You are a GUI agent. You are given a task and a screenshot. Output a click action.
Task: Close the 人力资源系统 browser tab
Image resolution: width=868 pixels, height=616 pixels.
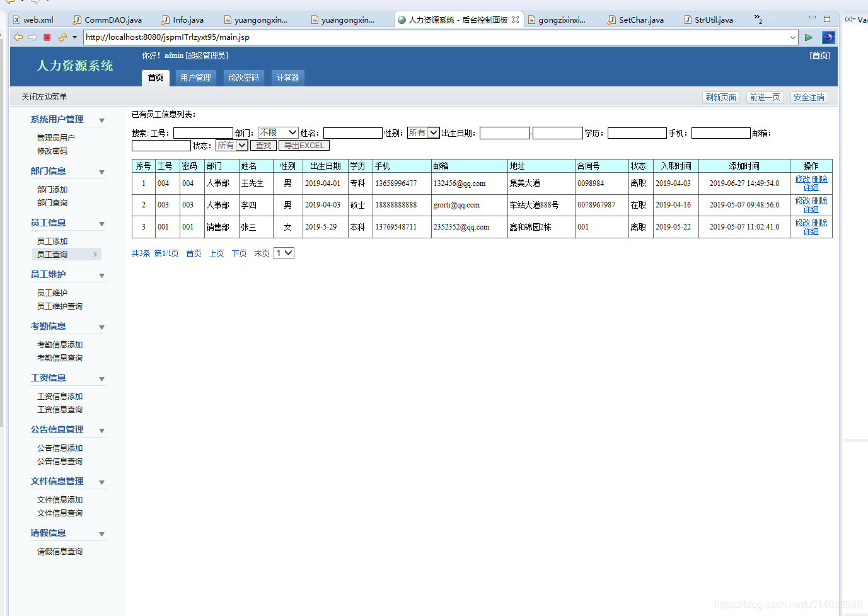[x=516, y=20]
